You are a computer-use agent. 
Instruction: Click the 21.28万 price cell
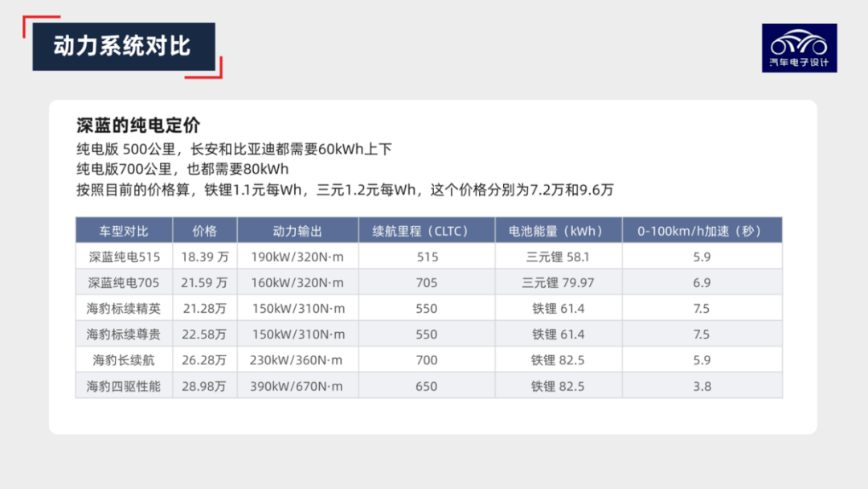[205, 309]
